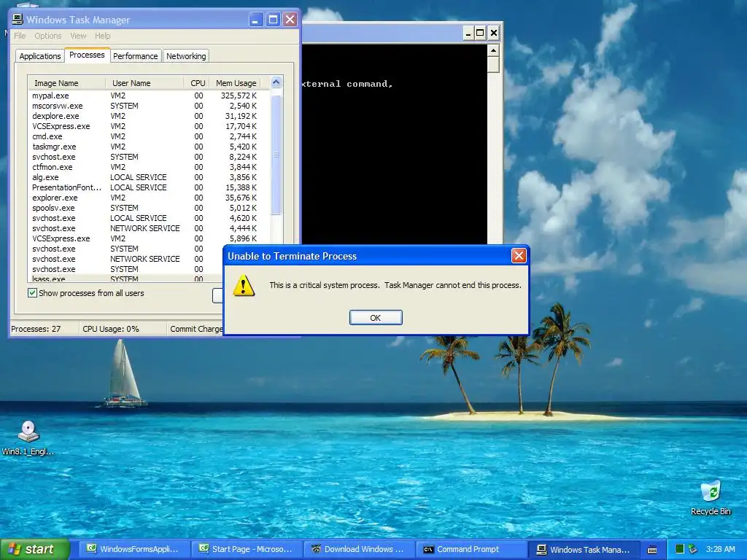The height and width of the screenshot is (560, 747).
Task: Open the Options menu in Task Manager
Action: (x=48, y=36)
